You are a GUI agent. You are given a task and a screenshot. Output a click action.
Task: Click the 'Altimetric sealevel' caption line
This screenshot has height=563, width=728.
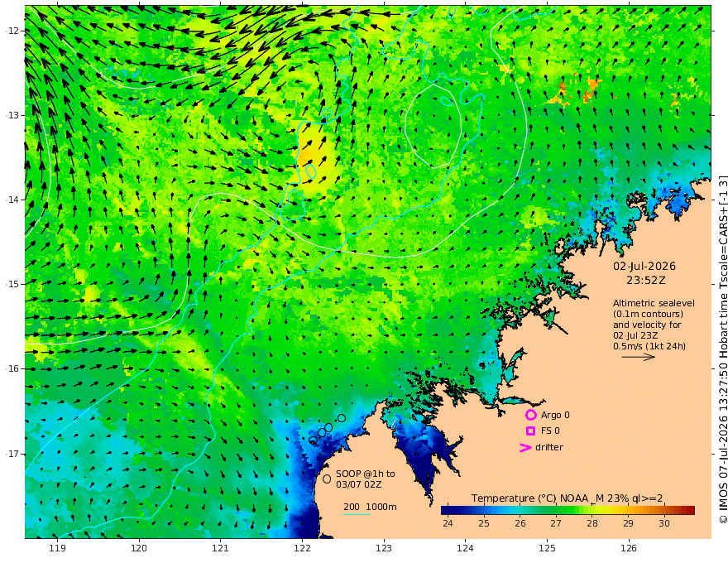point(654,303)
